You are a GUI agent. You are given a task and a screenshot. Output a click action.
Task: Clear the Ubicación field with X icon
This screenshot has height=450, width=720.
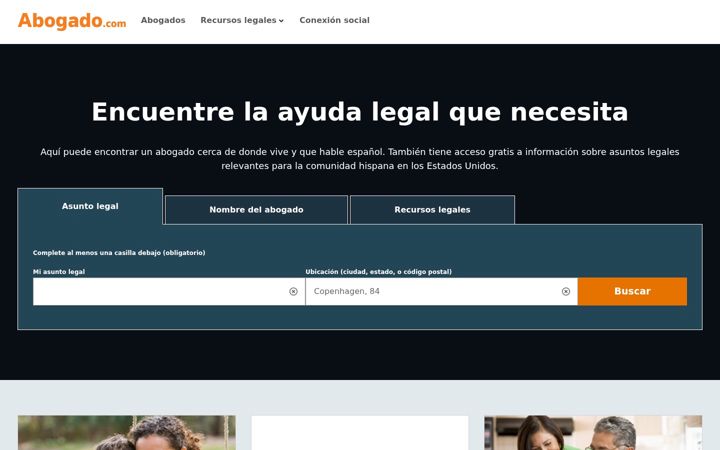(x=566, y=292)
